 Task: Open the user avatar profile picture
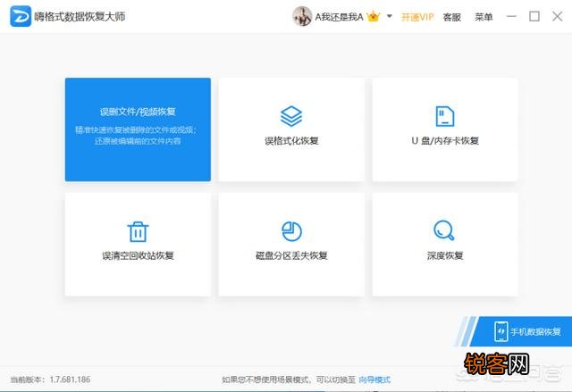click(302, 16)
